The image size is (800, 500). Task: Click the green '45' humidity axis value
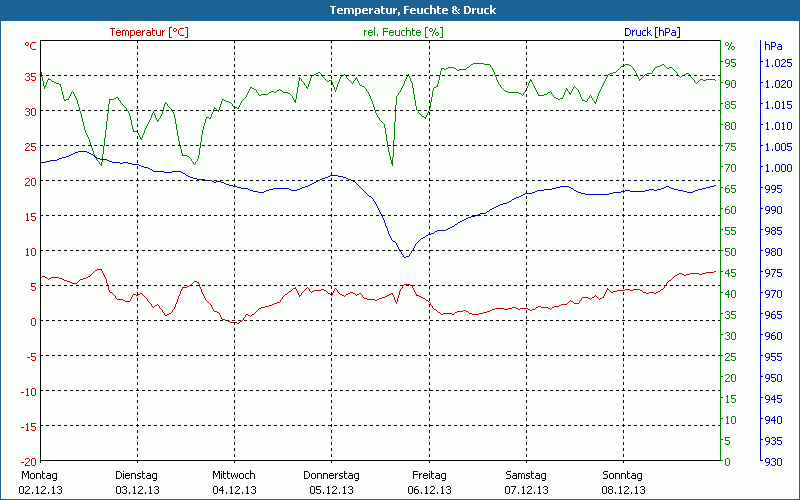click(x=731, y=273)
